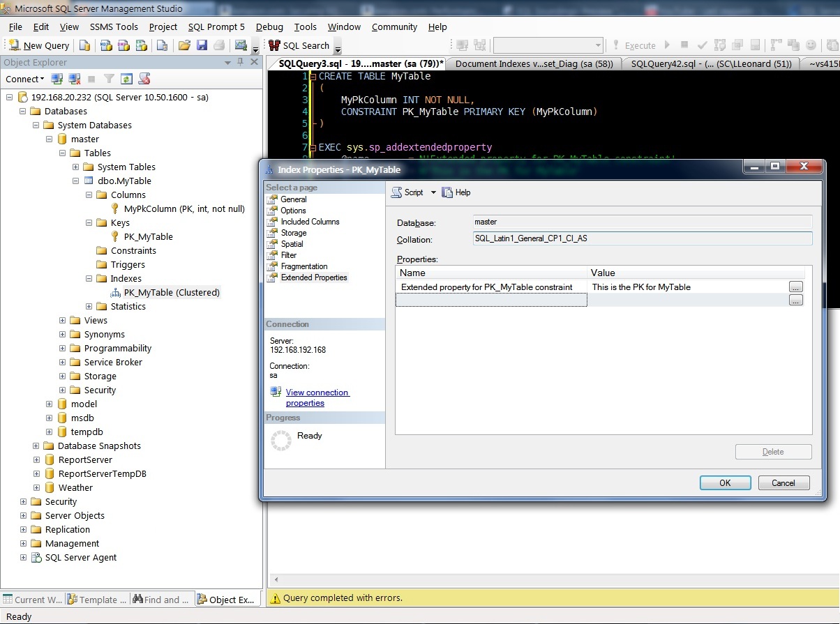
Task: Open the Tools menu
Action: 305,27
